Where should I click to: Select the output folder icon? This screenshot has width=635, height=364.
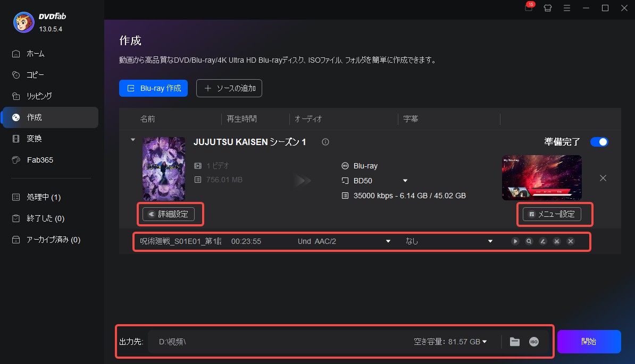coord(514,342)
